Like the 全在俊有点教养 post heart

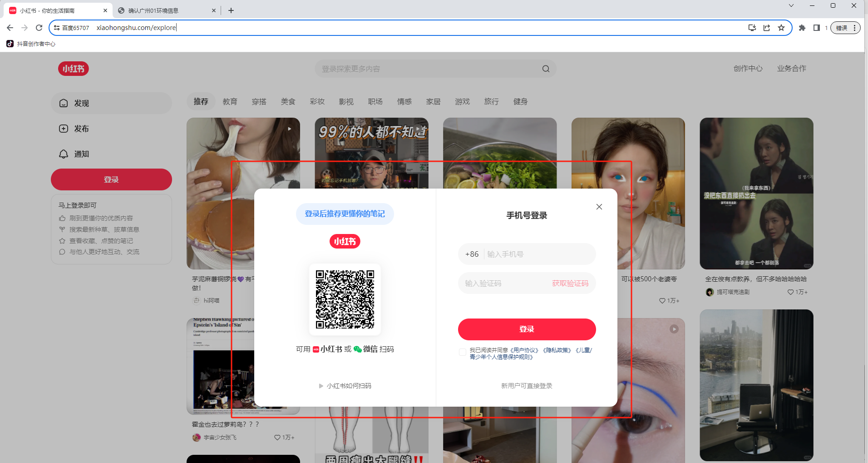(x=790, y=292)
